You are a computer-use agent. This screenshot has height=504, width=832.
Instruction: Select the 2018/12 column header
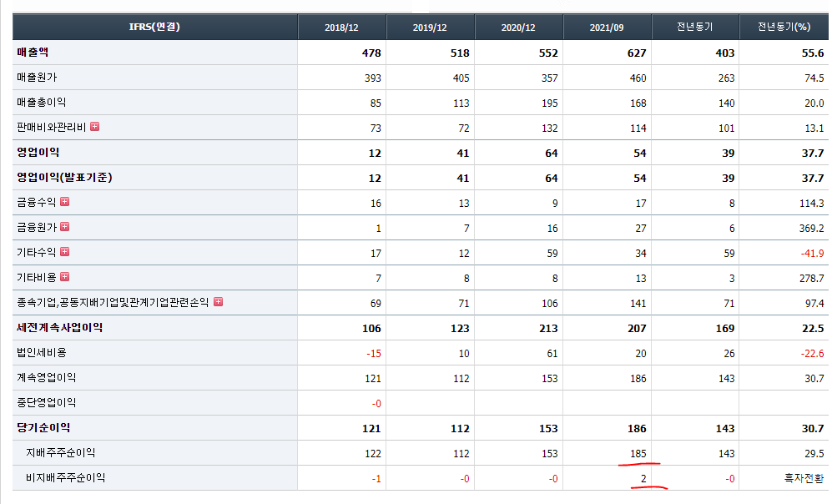341,27
